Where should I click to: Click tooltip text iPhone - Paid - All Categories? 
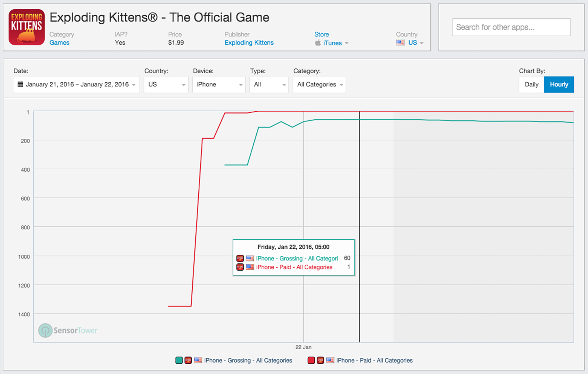pos(294,267)
